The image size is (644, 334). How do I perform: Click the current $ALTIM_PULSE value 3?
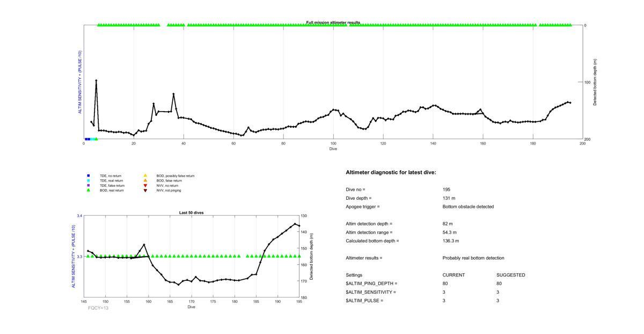(444, 301)
